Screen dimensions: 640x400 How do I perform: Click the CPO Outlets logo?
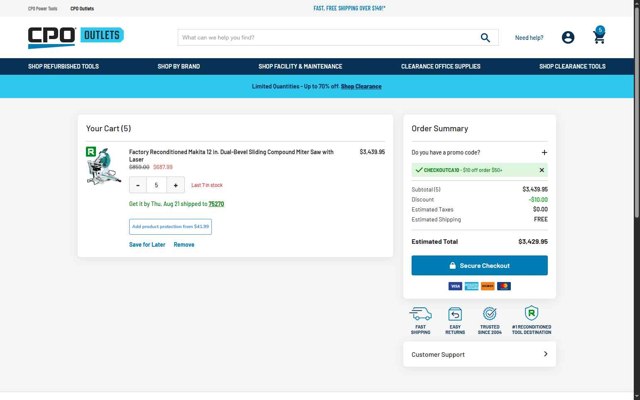76,38
